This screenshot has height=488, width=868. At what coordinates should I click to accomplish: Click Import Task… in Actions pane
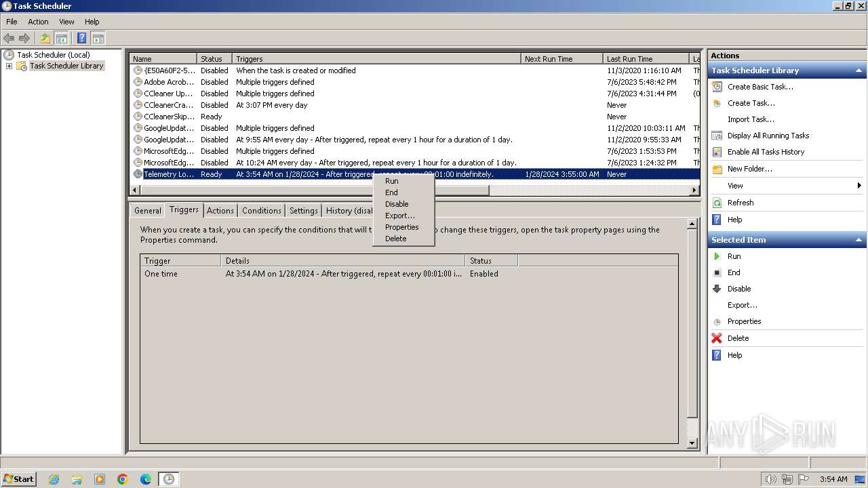[x=751, y=119]
